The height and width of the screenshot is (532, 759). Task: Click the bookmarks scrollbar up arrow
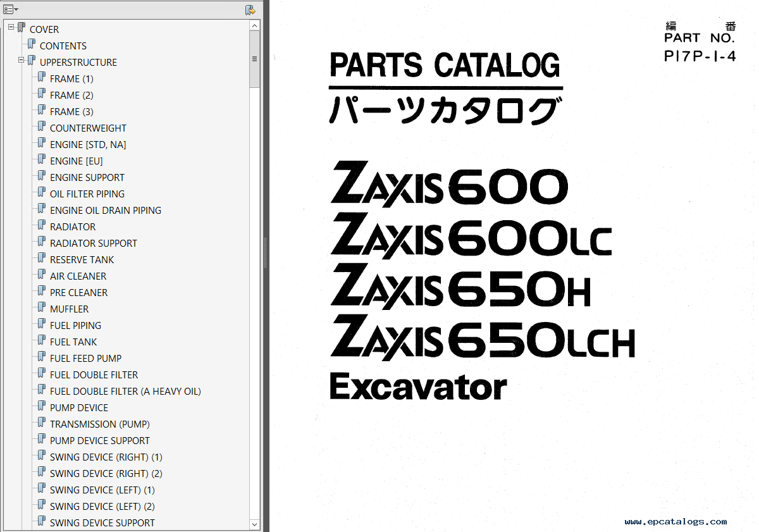coord(254,25)
